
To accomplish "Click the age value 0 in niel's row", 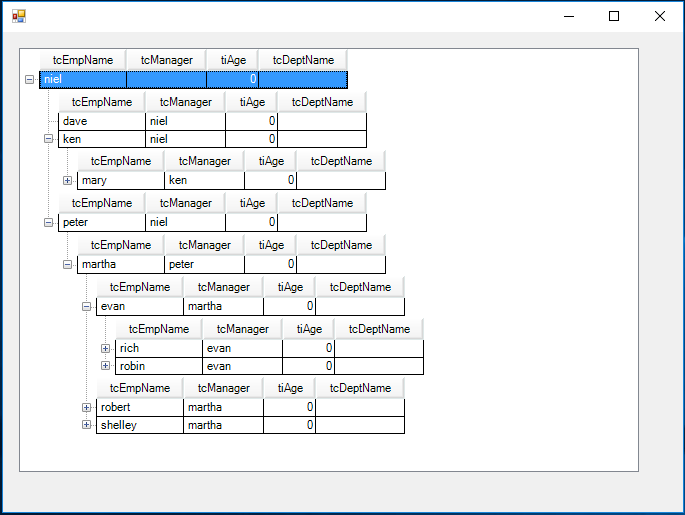I will pyautogui.click(x=232, y=79).
